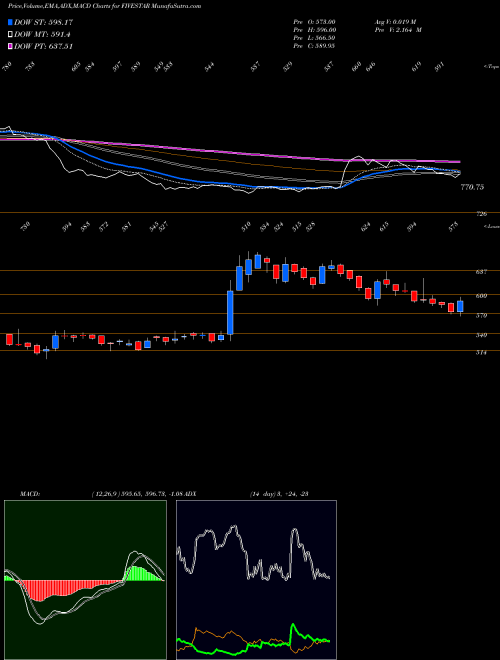Click the 514 price axis label

pyautogui.click(x=481, y=353)
